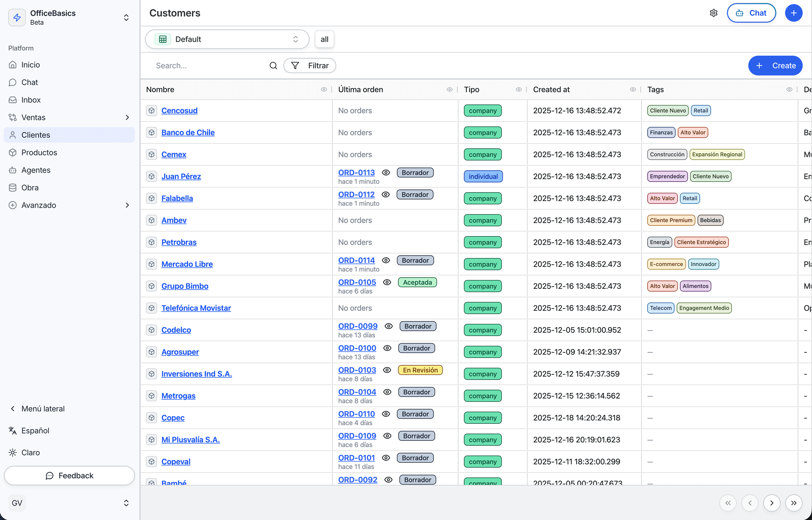The image size is (812, 520).
Task: Click cube icon beside Cencosud row
Action: coord(151,111)
